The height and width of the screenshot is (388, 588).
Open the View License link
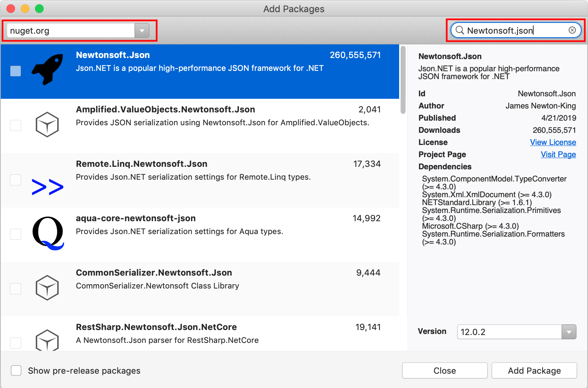tap(553, 142)
